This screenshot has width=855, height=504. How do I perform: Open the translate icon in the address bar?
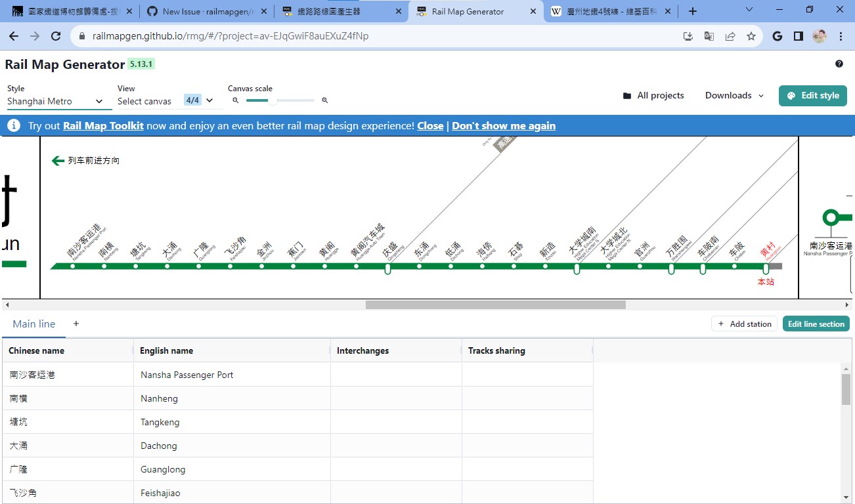tap(709, 36)
